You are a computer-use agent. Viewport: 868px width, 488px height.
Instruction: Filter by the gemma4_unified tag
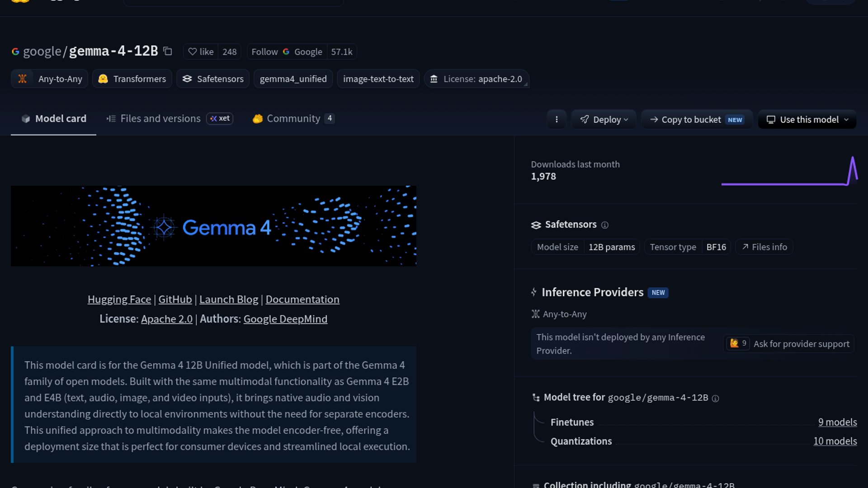click(x=293, y=79)
